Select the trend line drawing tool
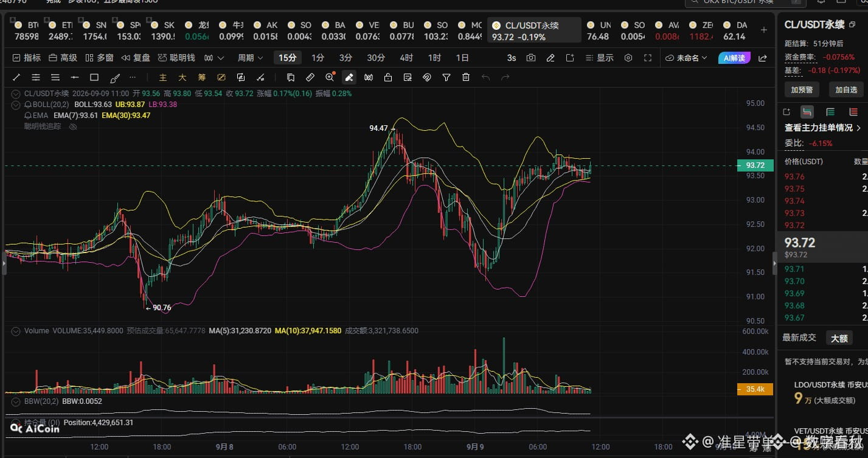868x458 pixels. click(16, 77)
